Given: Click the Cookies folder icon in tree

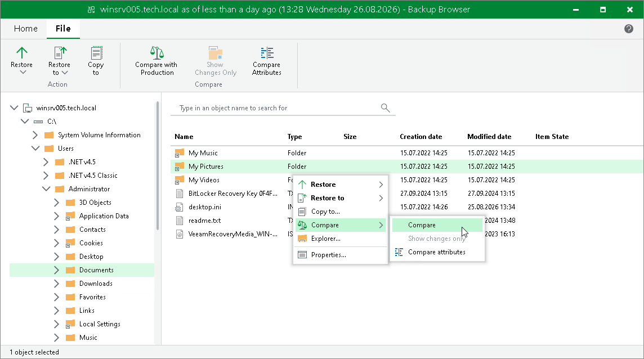Looking at the screenshot, I should coord(70,243).
